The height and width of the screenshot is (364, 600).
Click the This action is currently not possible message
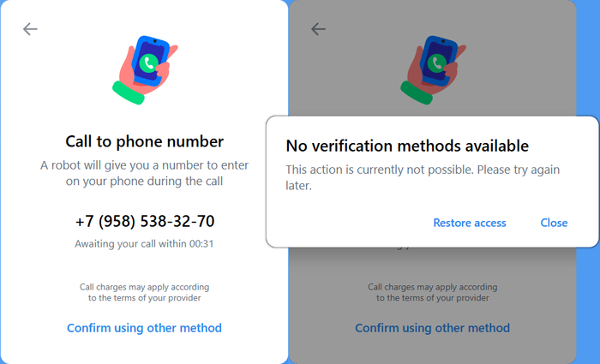coord(423,177)
